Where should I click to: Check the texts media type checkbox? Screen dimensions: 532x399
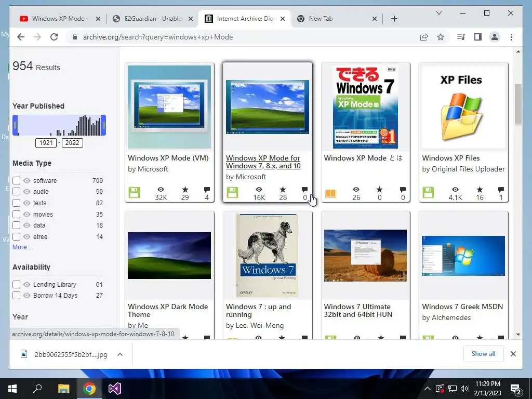click(x=16, y=203)
